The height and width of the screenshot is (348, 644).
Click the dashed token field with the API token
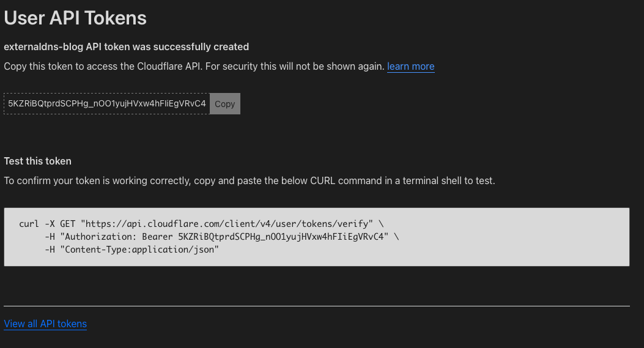(107, 103)
